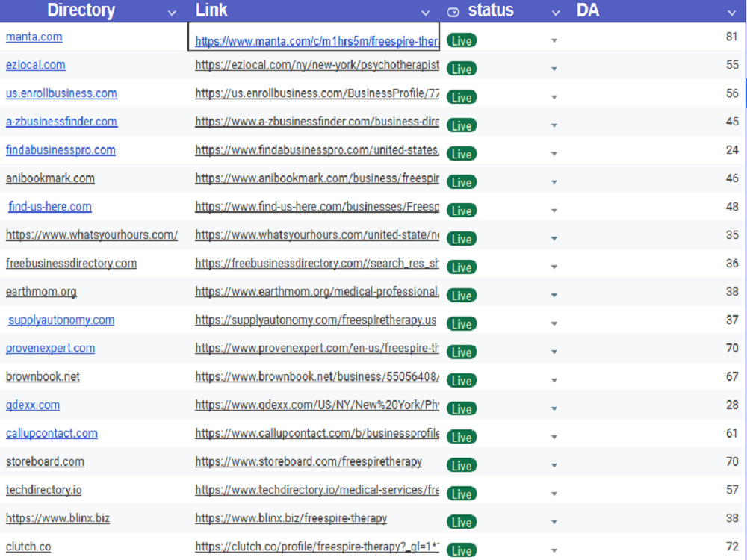Follow the find-us-here businesses URL
Viewport: 747px width, 560px height.
click(x=317, y=207)
